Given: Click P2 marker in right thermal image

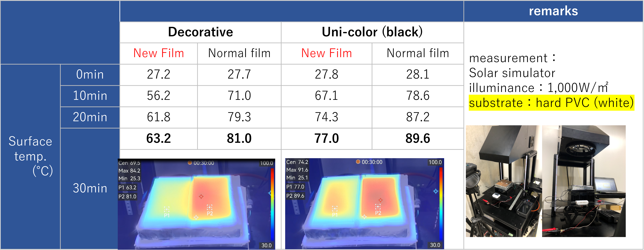Looking at the screenshot, I should tap(378, 207).
